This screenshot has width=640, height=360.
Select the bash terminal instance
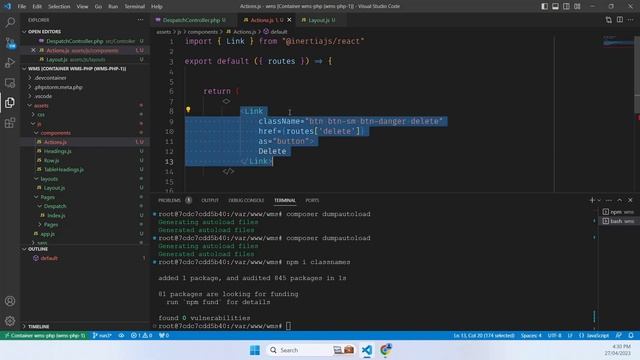pos(618,221)
